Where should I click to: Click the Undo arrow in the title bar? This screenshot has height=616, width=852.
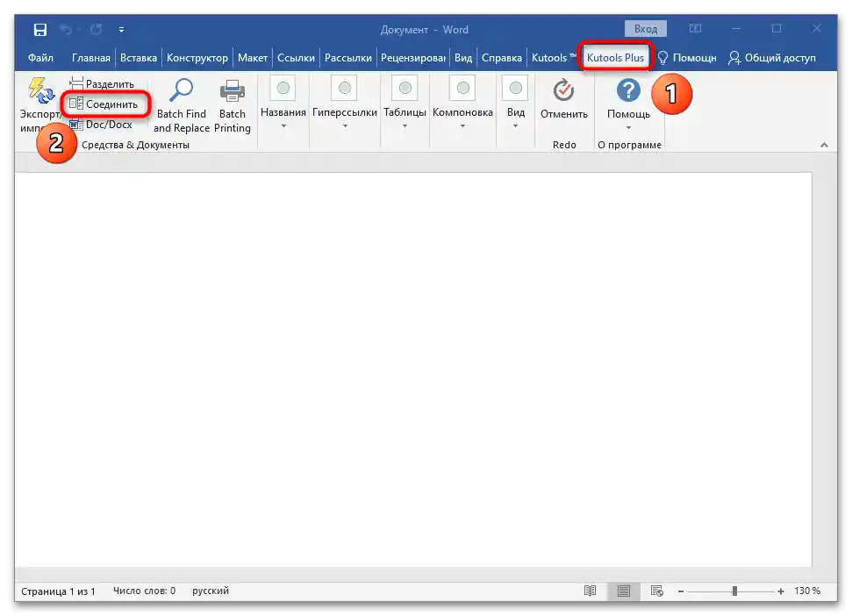point(67,29)
